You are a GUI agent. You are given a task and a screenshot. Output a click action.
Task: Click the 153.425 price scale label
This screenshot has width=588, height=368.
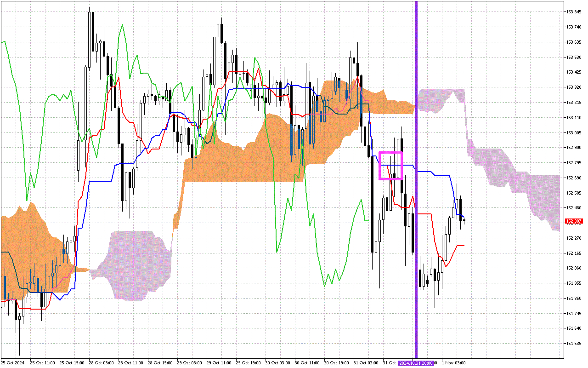574,72
